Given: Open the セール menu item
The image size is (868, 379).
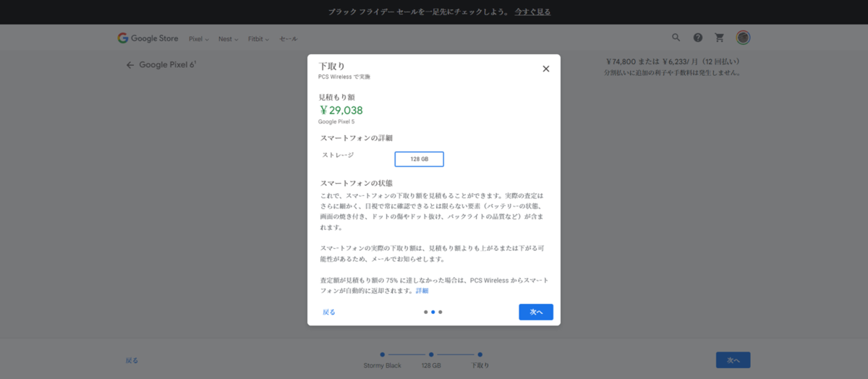Looking at the screenshot, I should click(x=288, y=39).
